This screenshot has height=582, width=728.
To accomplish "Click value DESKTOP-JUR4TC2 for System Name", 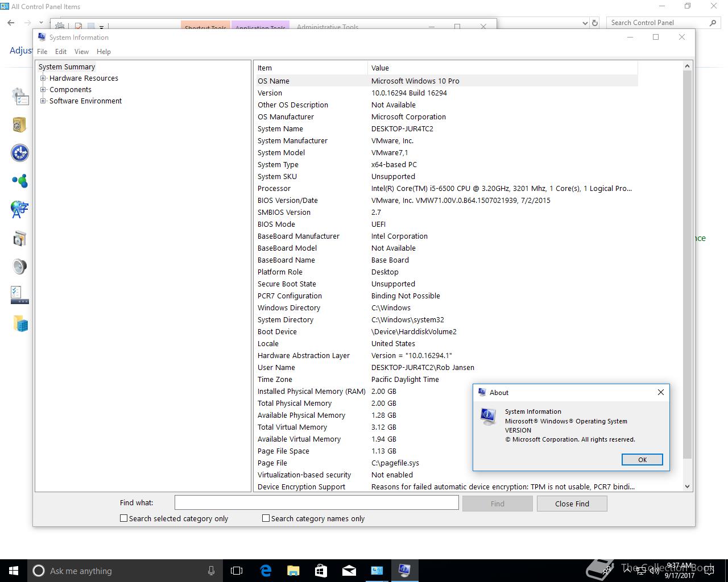I will (x=402, y=128).
